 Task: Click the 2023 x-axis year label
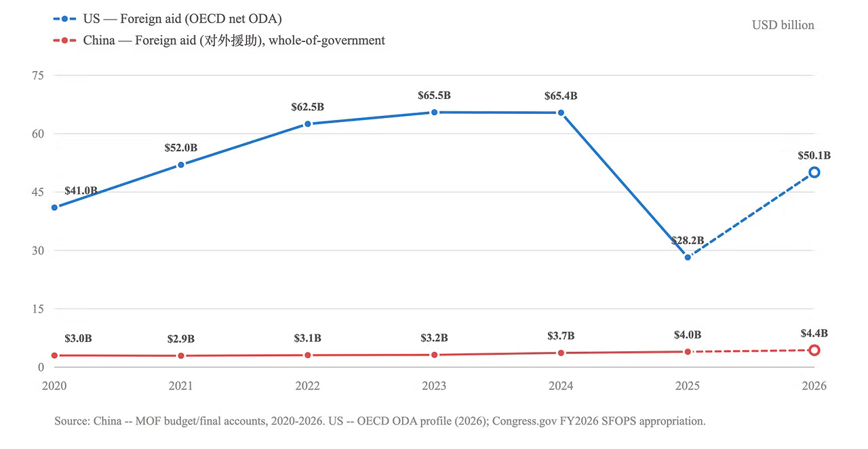click(434, 386)
